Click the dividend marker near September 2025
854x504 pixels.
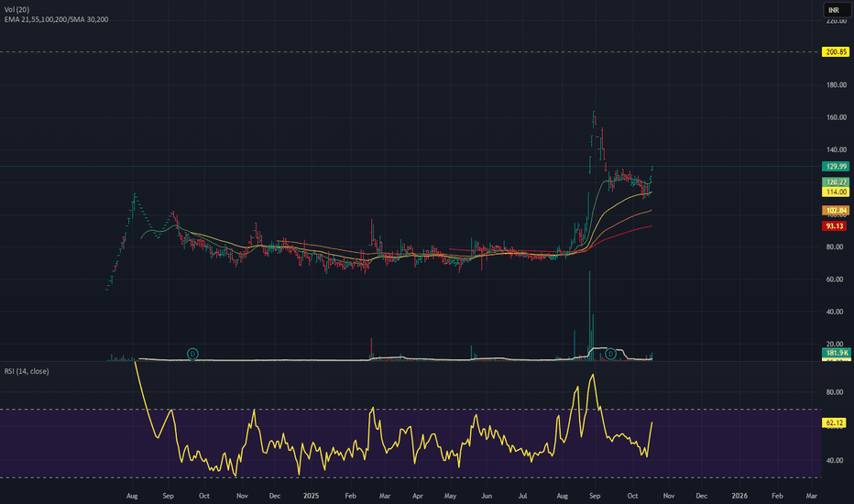pos(609,353)
